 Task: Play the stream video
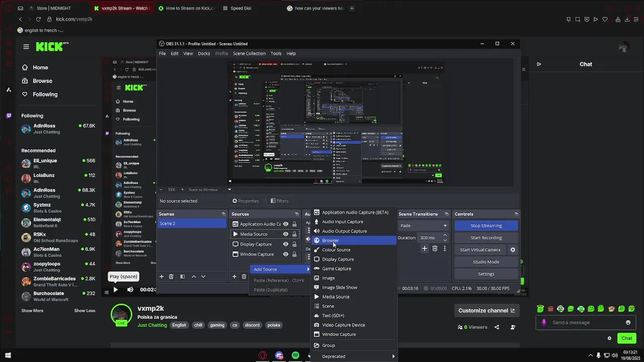tap(115, 290)
